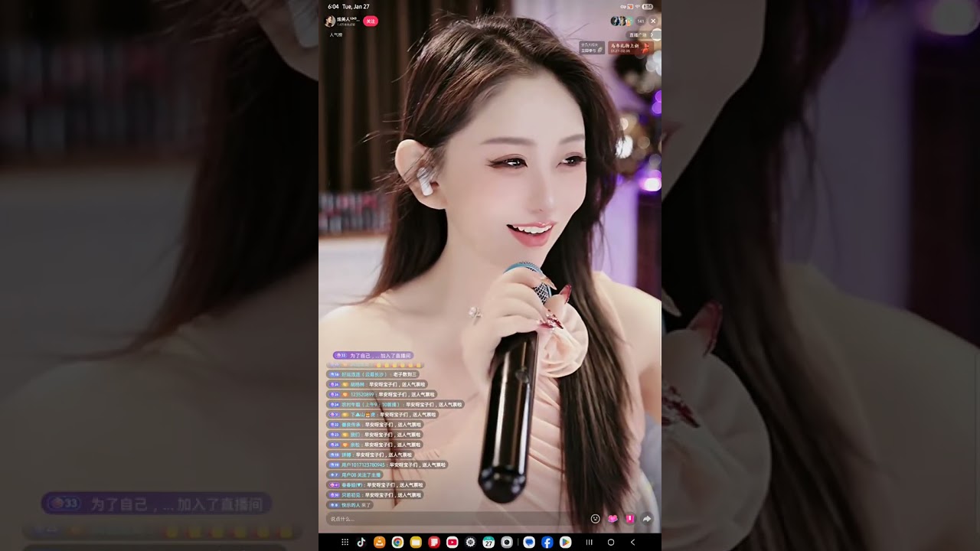Open the Messages app icon
Screen dimensions: 980x551
[529, 543]
